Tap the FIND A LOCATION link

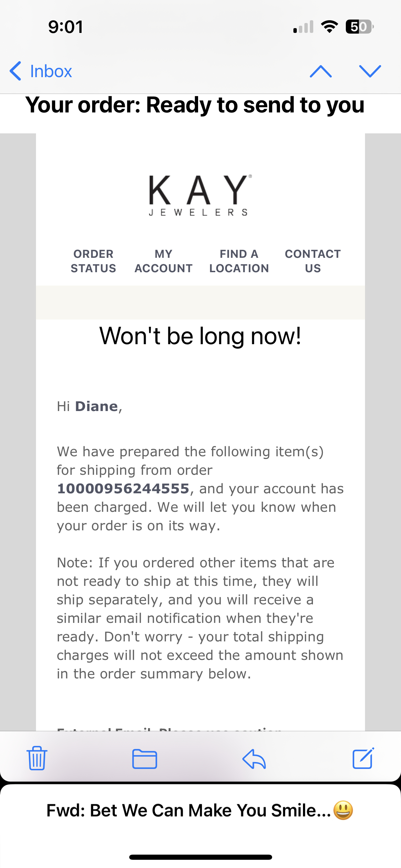[x=239, y=261]
